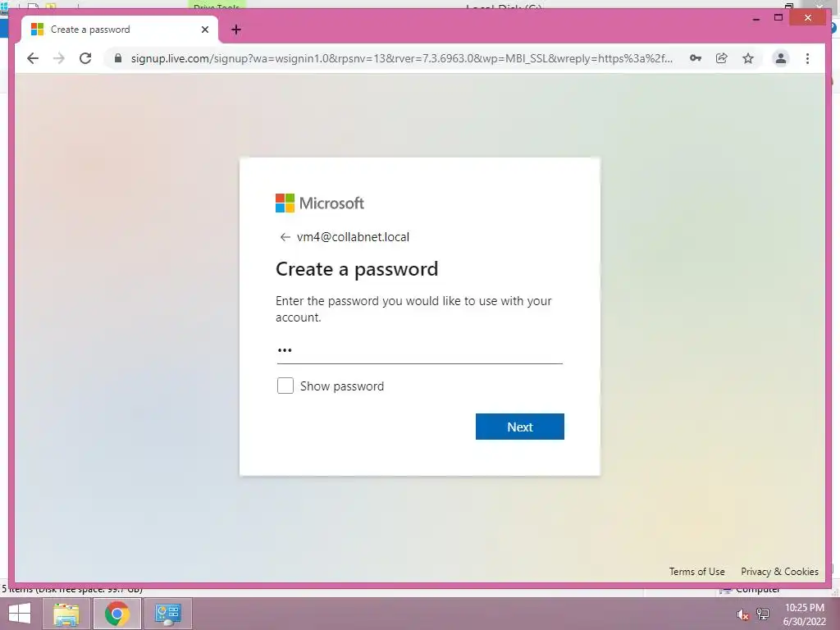Go back with Chrome's back arrow
The width and height of the screenshot is (840, 630).
click(33, 58)
